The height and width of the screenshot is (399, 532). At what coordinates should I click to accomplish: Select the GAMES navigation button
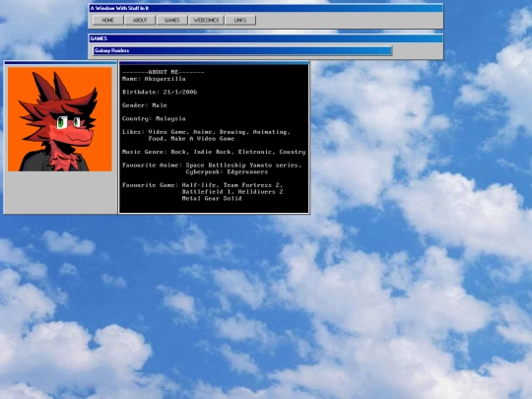[171, 21]
